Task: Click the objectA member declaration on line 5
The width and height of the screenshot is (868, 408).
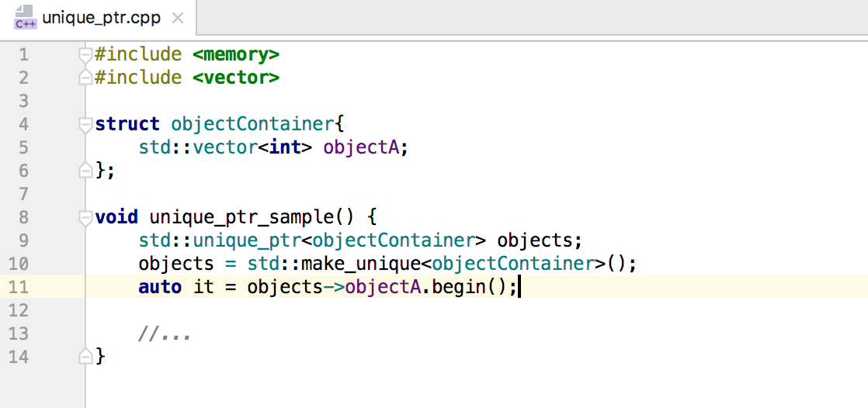Action: click(361, 147)
